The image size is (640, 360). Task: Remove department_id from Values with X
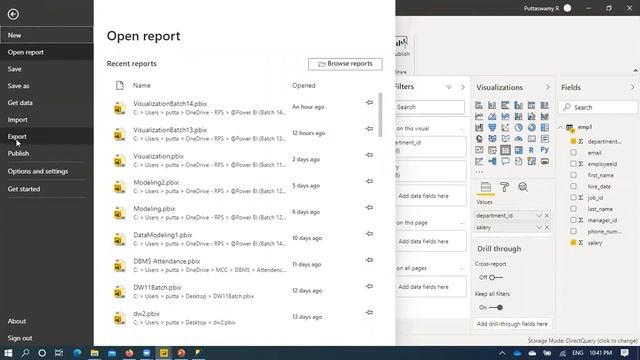547,216
